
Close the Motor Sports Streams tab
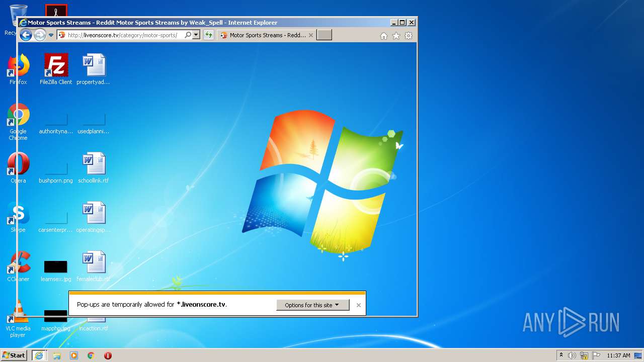[311, 35]
